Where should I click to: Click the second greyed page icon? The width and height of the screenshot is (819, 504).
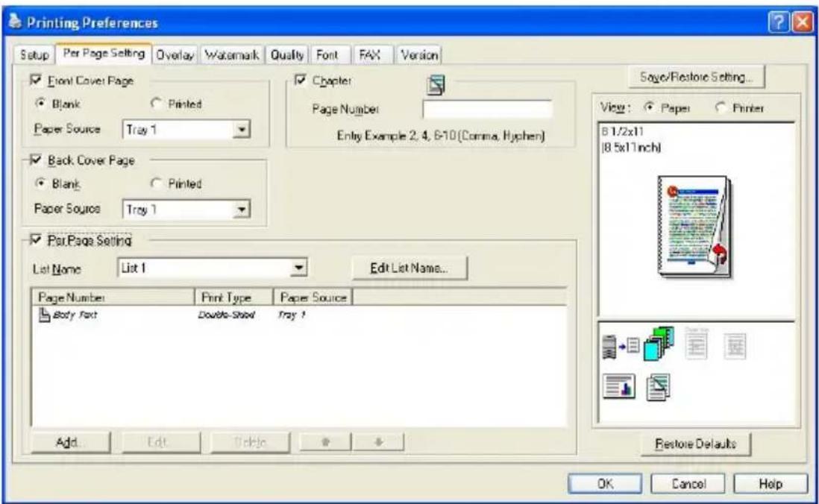tap(735, 345)
